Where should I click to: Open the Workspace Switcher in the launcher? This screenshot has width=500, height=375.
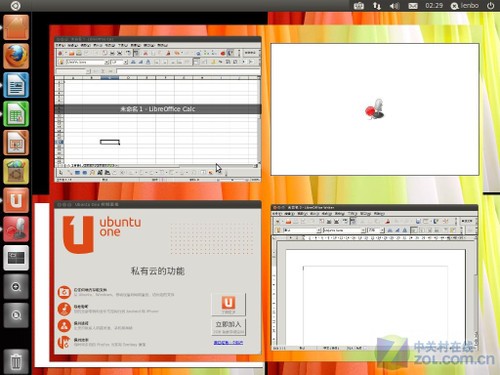point(16,258)
